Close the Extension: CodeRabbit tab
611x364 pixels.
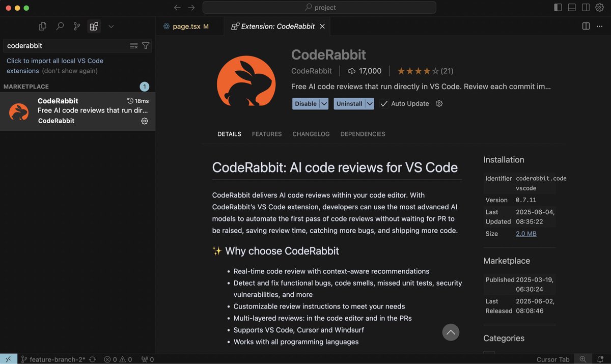point(322,26)
